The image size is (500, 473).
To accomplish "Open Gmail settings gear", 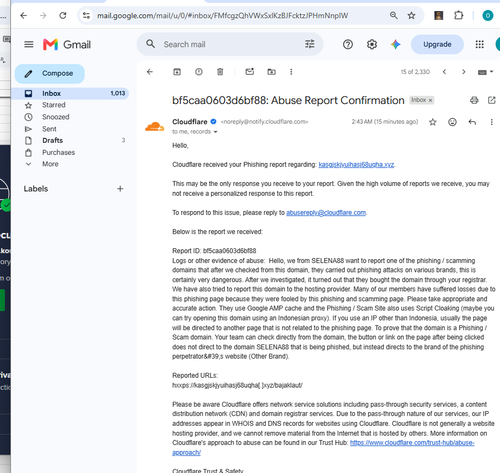I will click(372, 44).
